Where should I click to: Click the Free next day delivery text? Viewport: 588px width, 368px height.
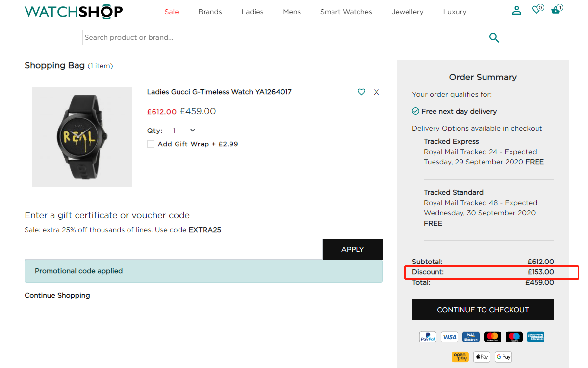459,111
